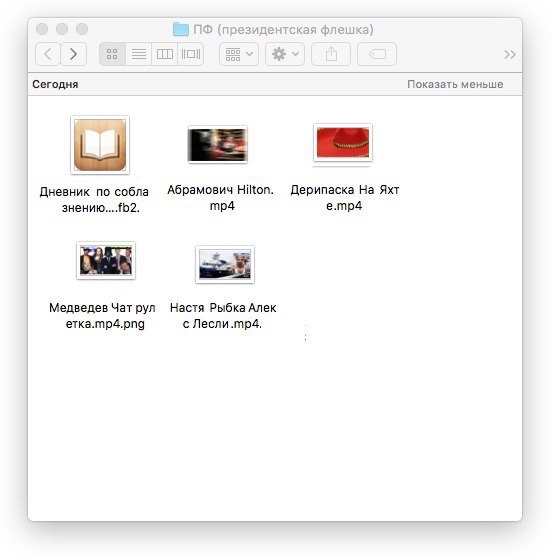553x558 pixels.
Task: Zoom the Finder window with third button
Action: click(82, 29)
